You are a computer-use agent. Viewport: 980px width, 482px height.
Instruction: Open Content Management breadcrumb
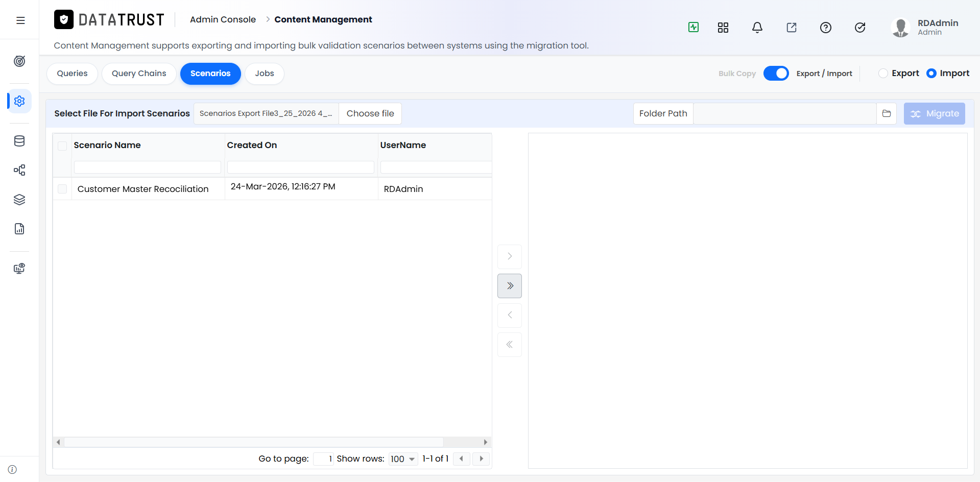tap(323, 19)
